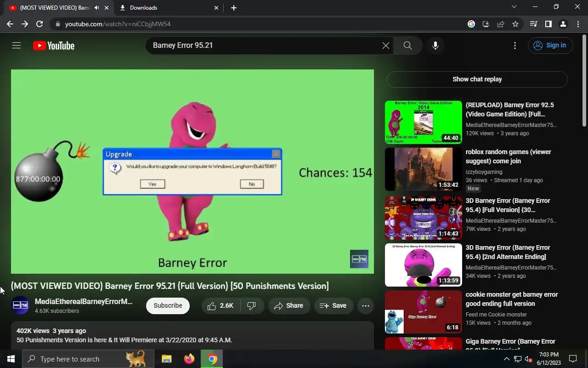Click the page vertical scrollbar

coord(584,80)
